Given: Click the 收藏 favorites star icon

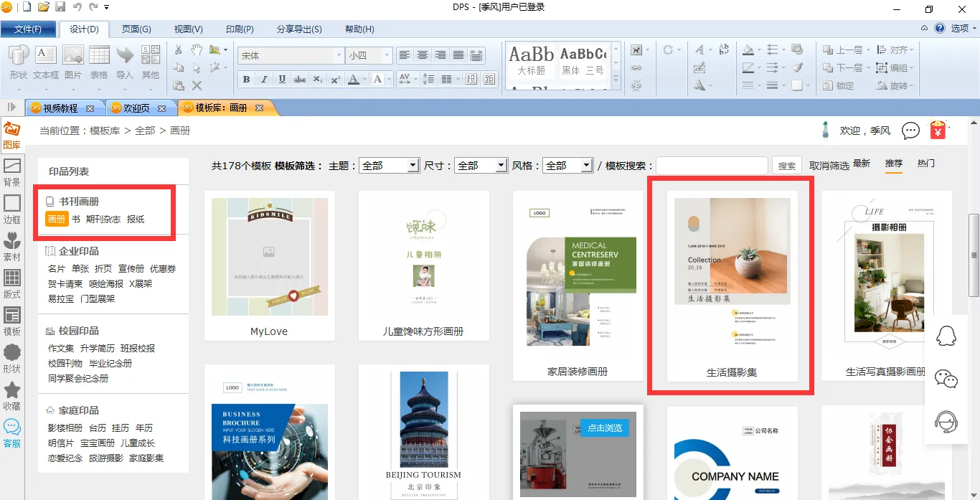Looking at the screenshot, I should (x=12, y=396).
